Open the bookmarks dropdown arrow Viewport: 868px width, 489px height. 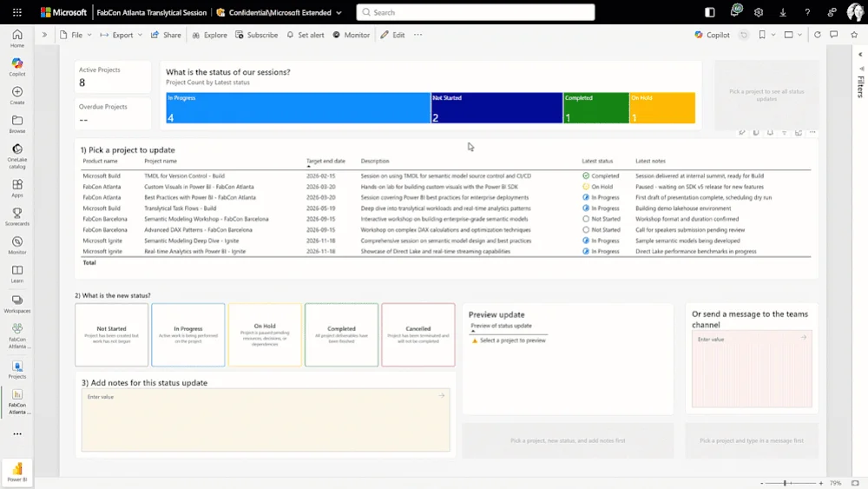[773, 35]
